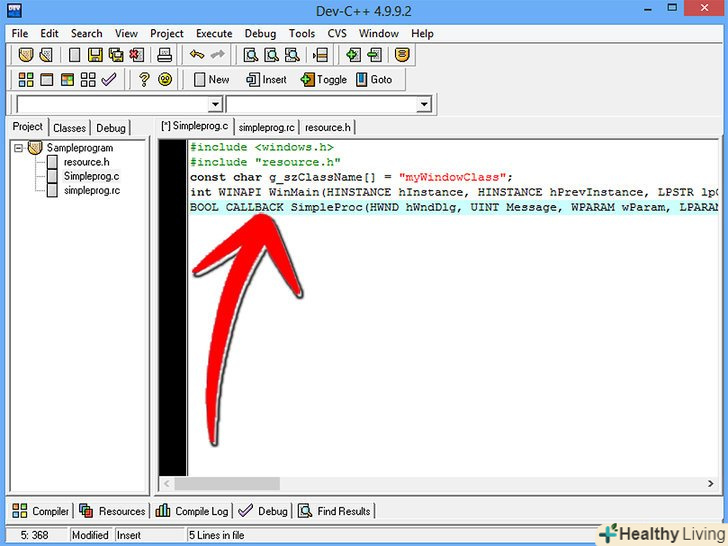Click the Run window icon

click(46, 79)
